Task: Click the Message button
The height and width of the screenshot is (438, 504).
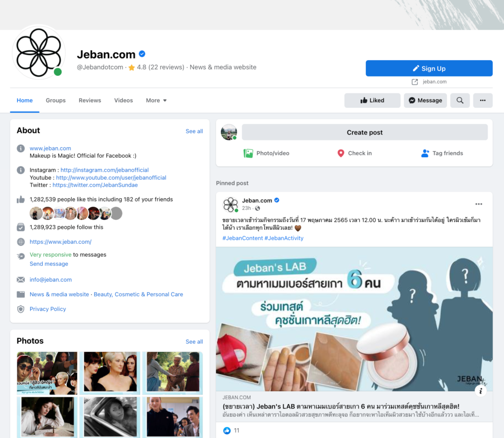Action: tap(425, 101)
